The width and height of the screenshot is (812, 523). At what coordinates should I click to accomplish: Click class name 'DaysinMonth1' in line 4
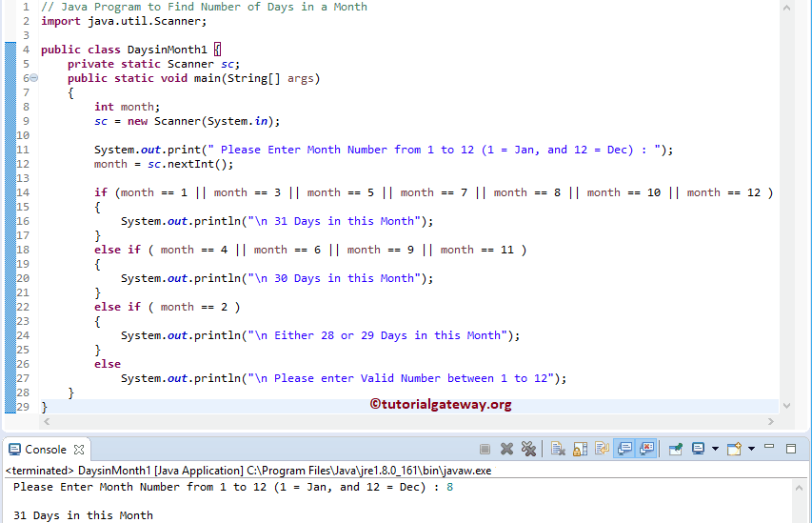pyautogui.click(x=167, y=50)
